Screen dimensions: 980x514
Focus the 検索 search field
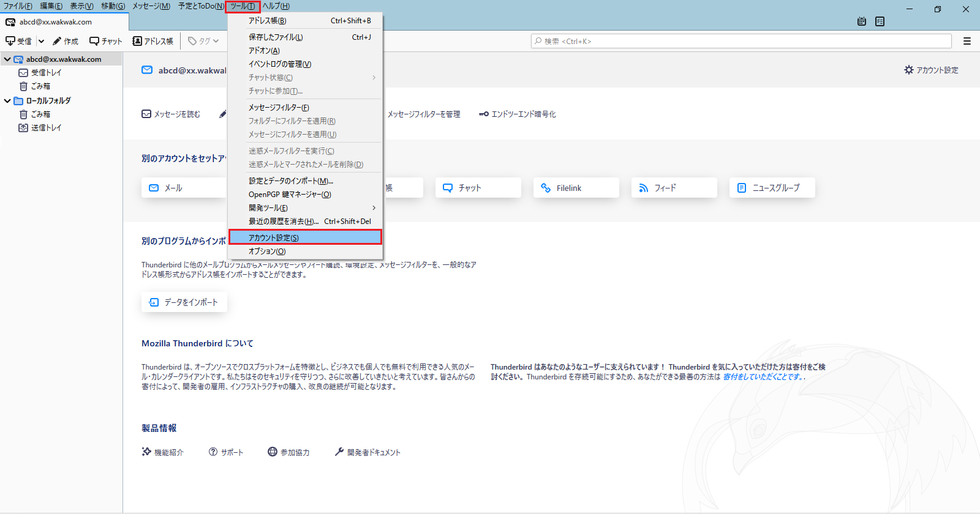click(x=741, y=41)
